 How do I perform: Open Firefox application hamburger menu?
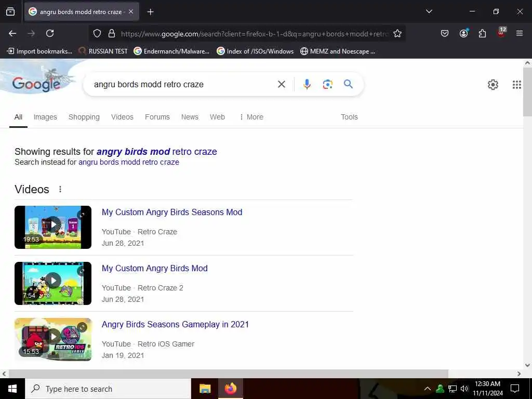pyautogui.click(x=520, y=33)
